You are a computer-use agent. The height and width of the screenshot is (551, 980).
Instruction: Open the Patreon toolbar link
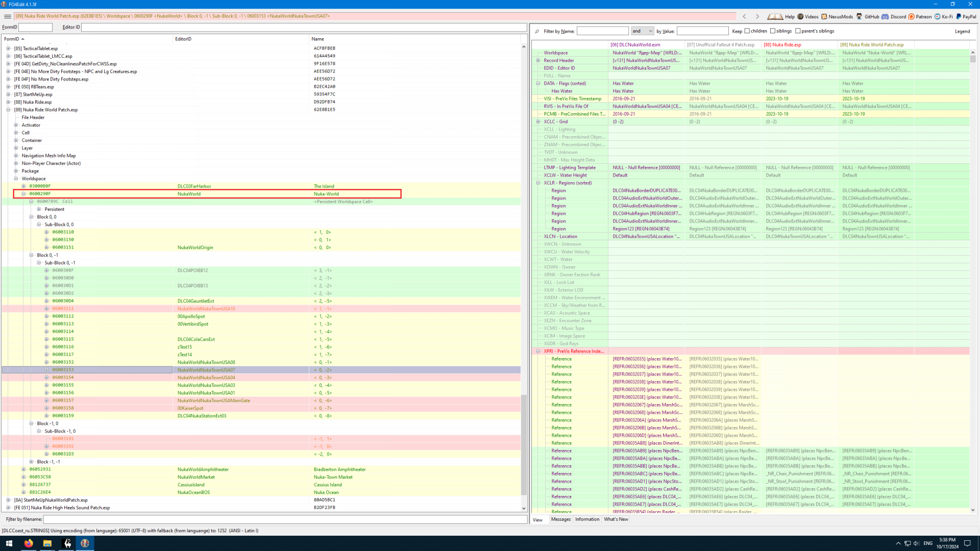(919, 16)
